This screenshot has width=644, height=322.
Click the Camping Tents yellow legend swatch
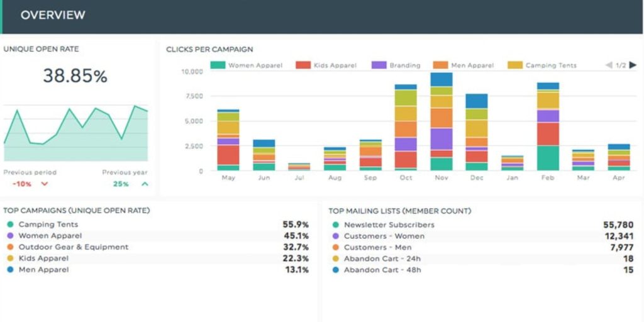pos(515,65)
